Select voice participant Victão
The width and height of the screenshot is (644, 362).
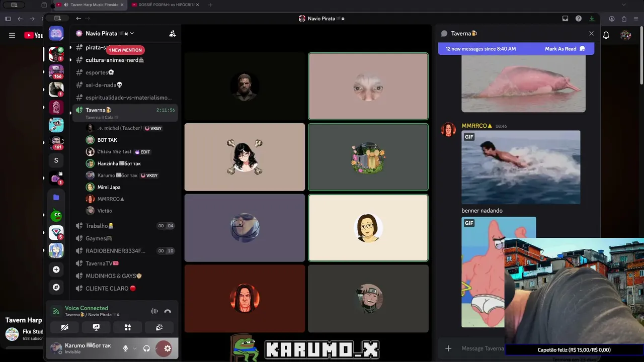(131, 211)
